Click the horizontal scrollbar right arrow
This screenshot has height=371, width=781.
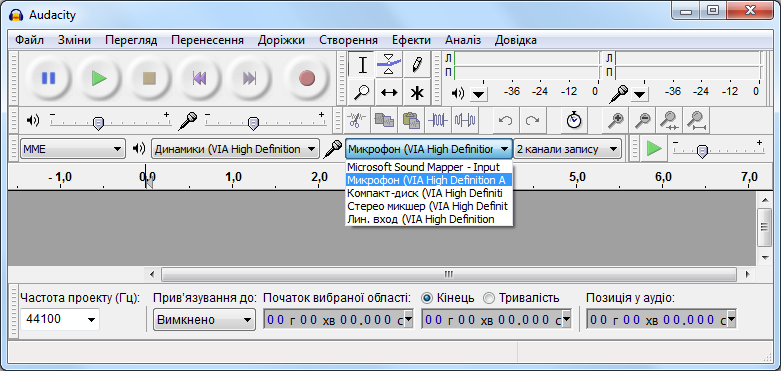click(x=747, y=274)
